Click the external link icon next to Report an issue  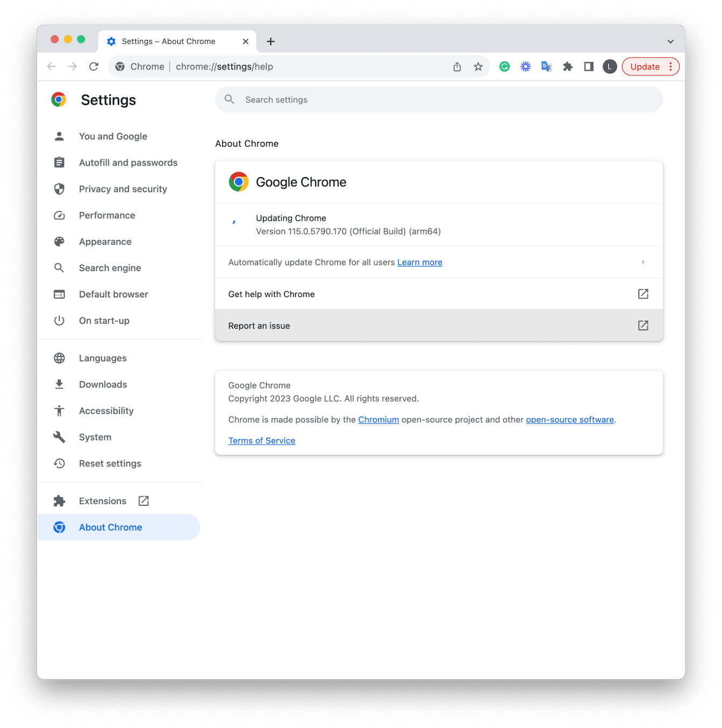pyautogui.click(x=643, y=325)
